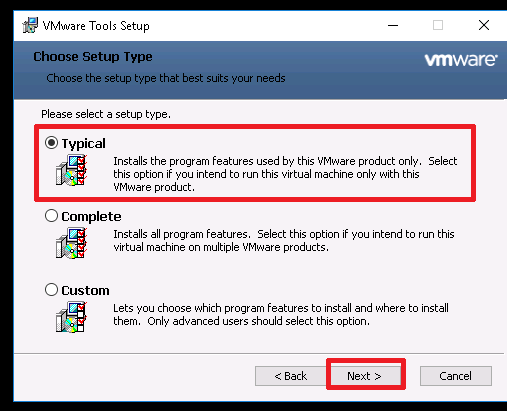
Task: Click the vmware logo in header
Action: point(461,60)
